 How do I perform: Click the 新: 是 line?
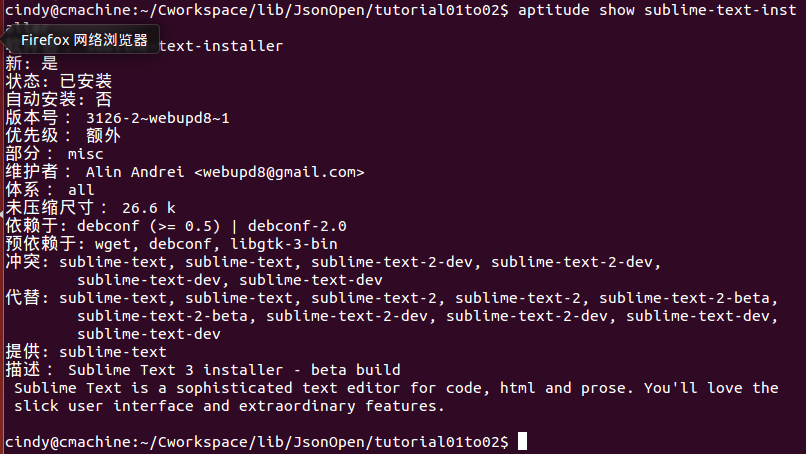pyautogui.click(x=32, y=64)
